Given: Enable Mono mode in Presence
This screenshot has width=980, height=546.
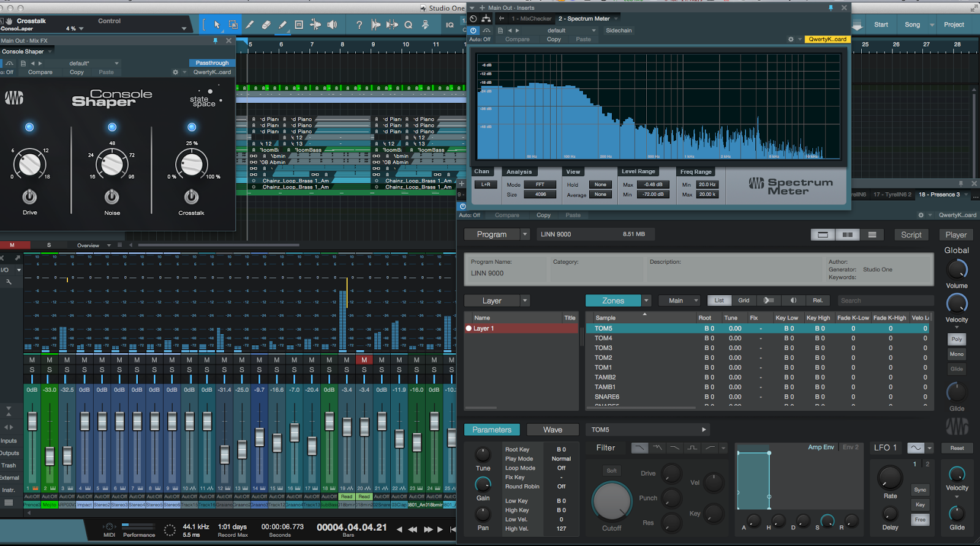Looking at the screenshot, I should pos(957,354).
